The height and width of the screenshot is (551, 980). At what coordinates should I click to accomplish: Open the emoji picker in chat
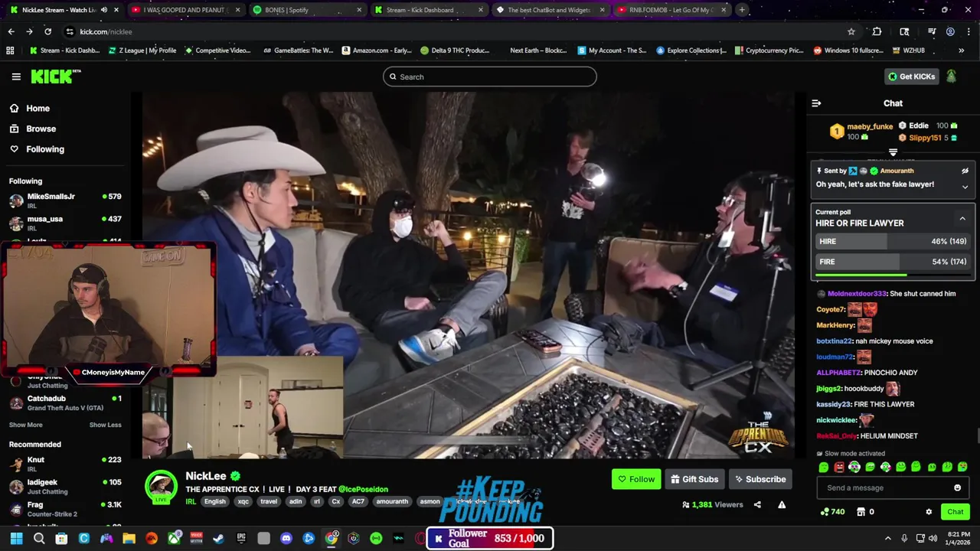click(957, 488)
